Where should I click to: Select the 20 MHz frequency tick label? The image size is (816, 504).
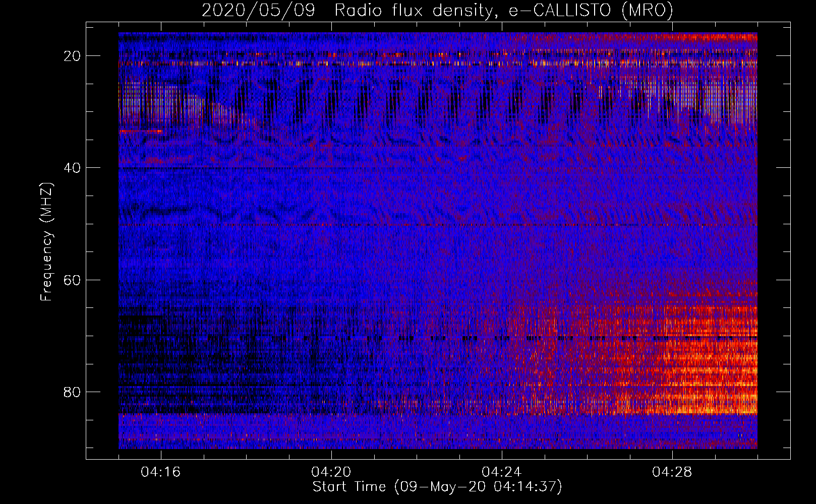(72, 56)
